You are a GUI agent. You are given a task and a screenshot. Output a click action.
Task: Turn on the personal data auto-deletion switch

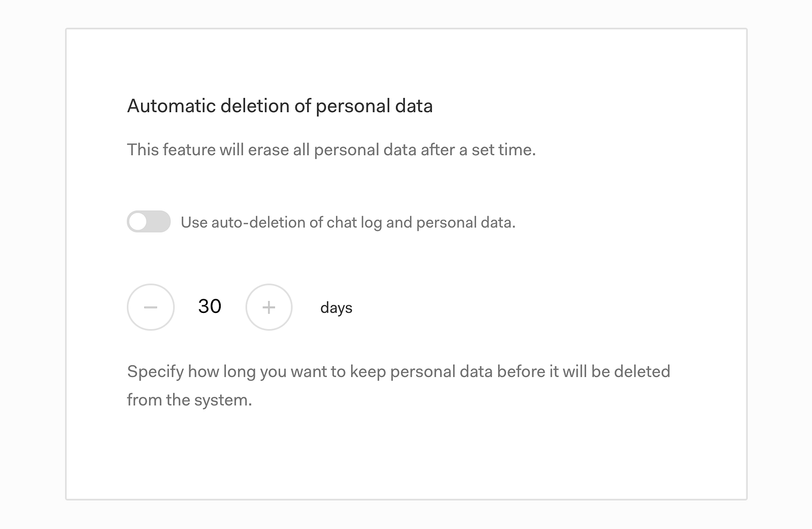149,222
